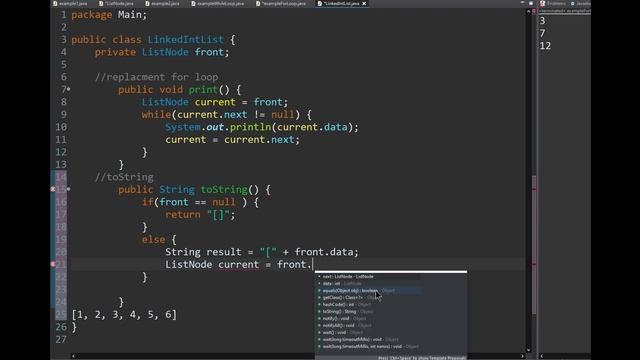This screenshot has height=360, width=640.
Task: Click the horizontal scrollbar left arrow
Action: pyautogui.click(x=73, y=356)
